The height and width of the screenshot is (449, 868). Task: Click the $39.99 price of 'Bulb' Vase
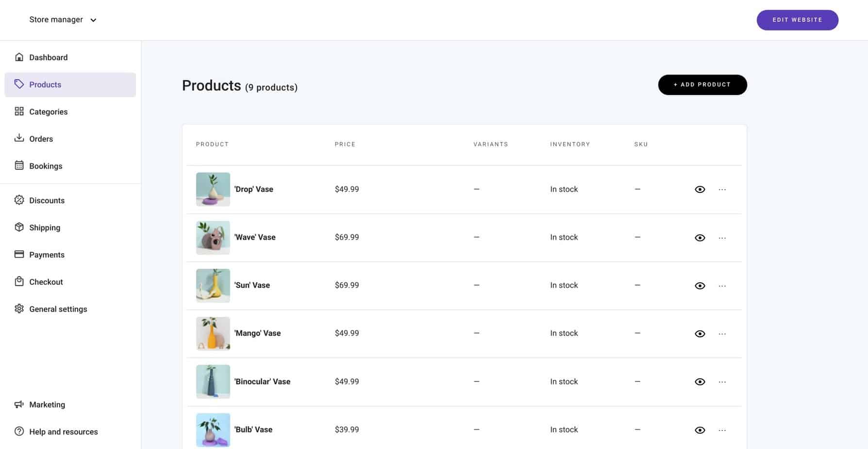(347, 430)
